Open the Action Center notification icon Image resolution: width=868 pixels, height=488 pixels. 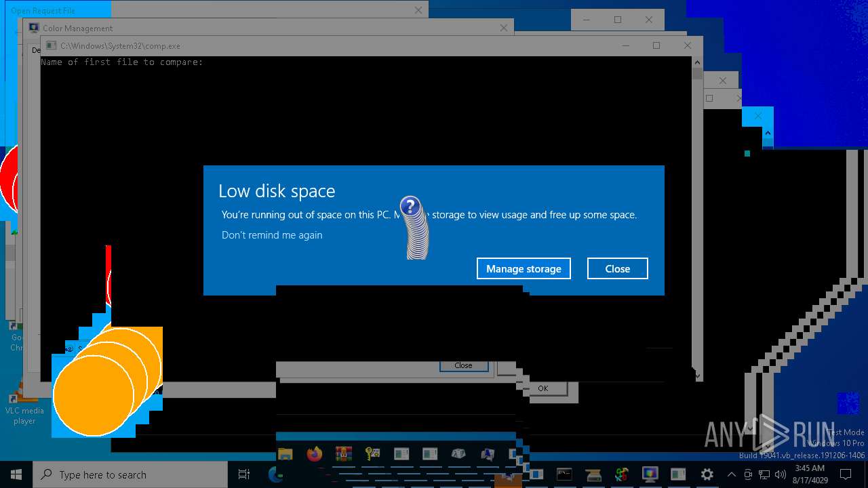pos(846,474)
